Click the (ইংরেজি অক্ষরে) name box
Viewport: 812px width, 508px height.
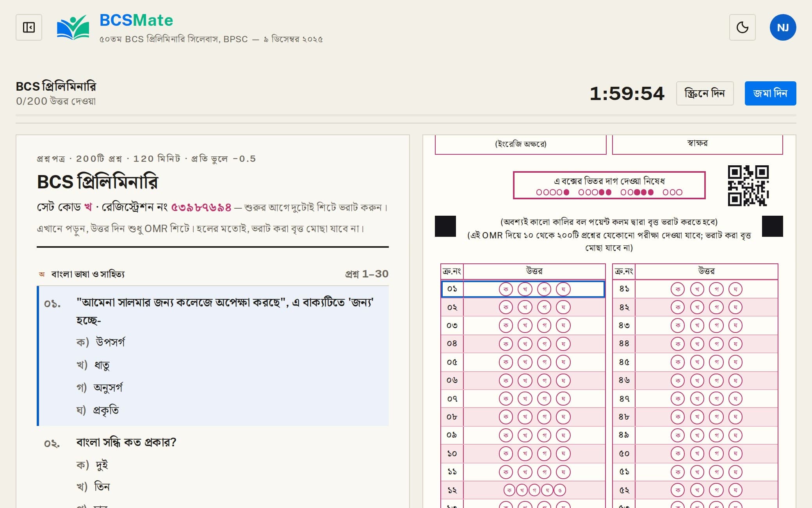tap(521, 144)
